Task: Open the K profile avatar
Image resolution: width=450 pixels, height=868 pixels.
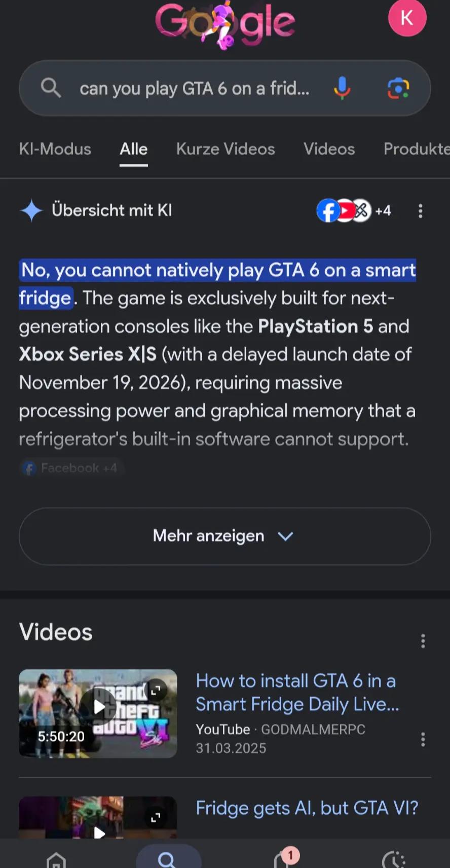Action: pyautogui.click(x=407, y=18)
